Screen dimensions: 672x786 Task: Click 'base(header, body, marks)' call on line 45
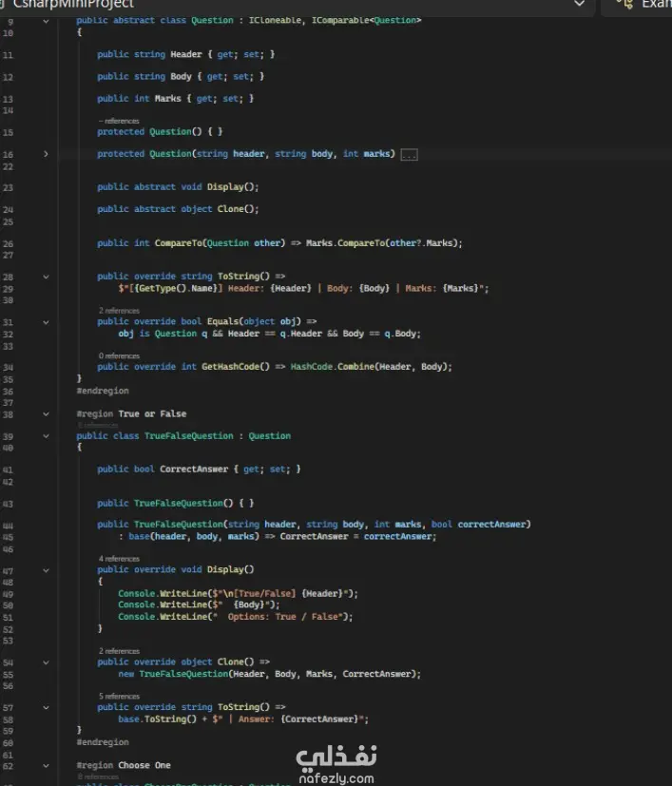(194, 537)
